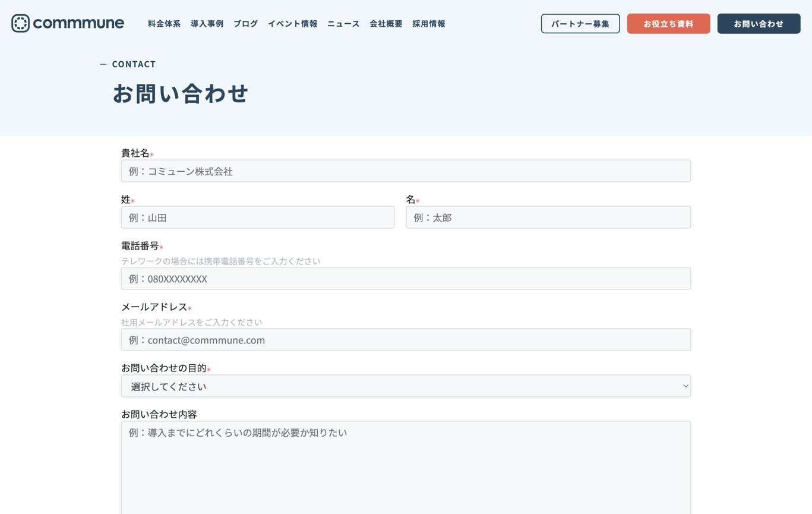This screenshot has height=514, width=812.
Task: Click inside the お問い合わせ内容 text area
Action: [406, 468]
